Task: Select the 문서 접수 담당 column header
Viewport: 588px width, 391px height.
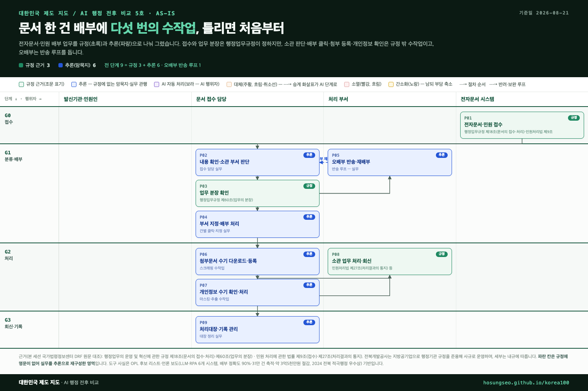Action: click(x=211, y=99)
